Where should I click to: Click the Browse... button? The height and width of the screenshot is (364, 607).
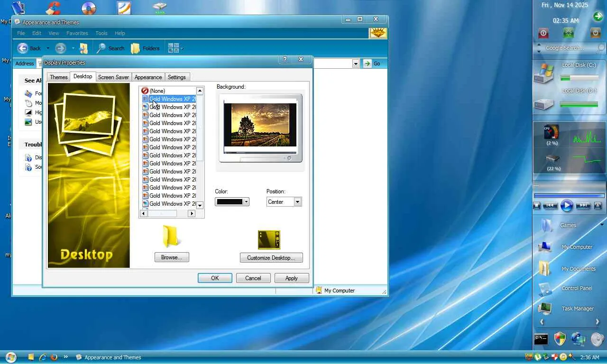click(x=172, y=257)
